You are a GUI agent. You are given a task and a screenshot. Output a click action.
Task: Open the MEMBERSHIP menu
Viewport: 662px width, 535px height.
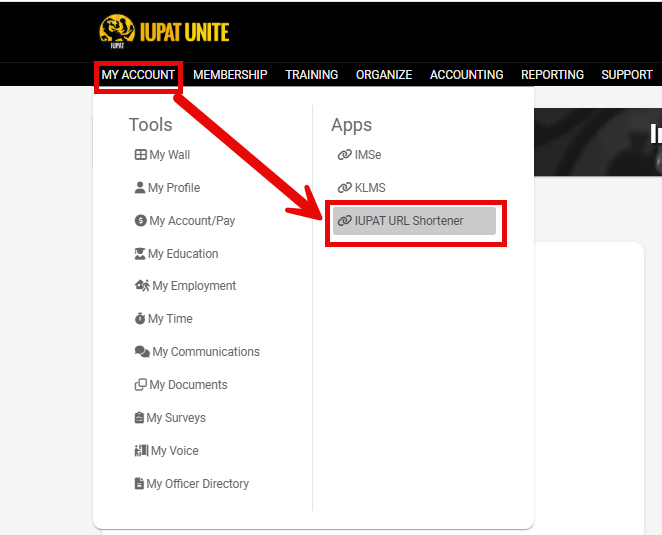pos(230,75)
